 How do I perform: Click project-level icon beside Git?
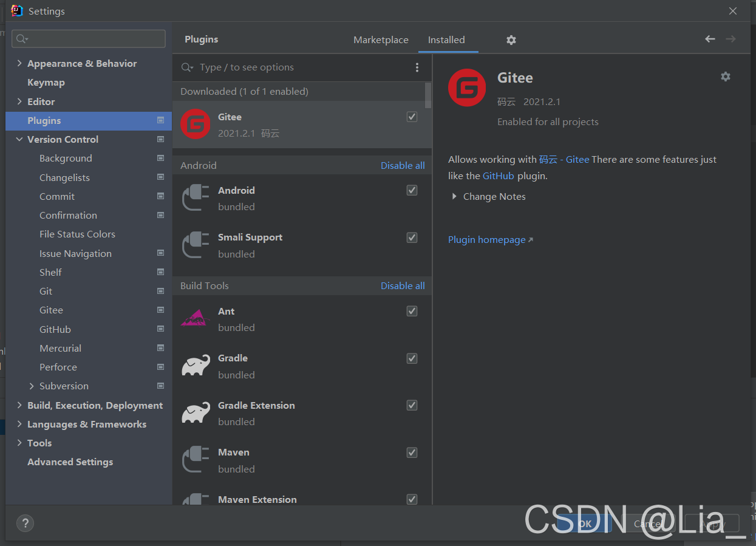[160, 291]
